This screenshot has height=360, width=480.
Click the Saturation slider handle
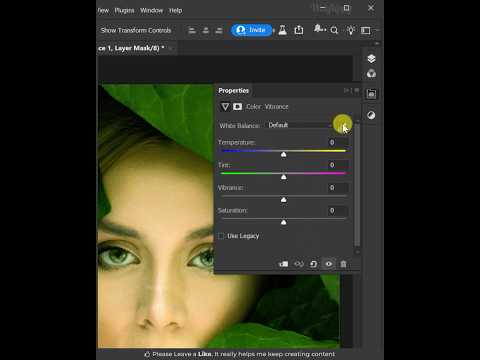coord(284,222)
